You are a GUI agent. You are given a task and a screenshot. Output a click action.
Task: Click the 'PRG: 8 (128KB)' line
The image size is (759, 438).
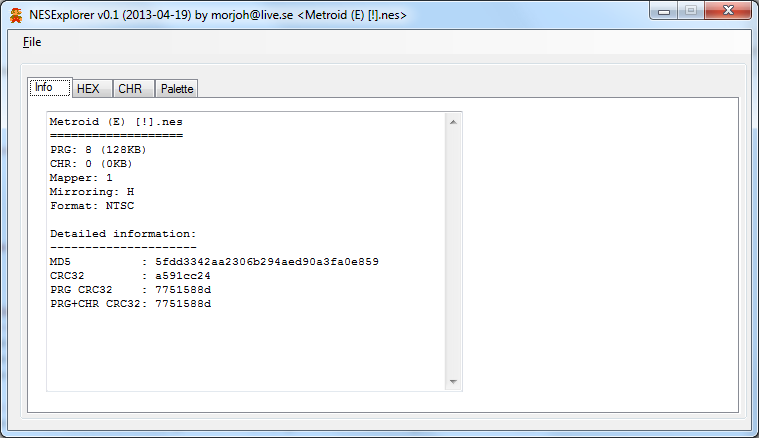click(x=98, y=150)
